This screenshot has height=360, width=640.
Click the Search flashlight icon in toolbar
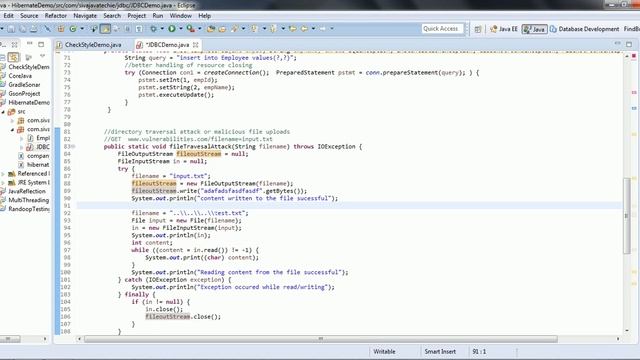pos(234,29)
